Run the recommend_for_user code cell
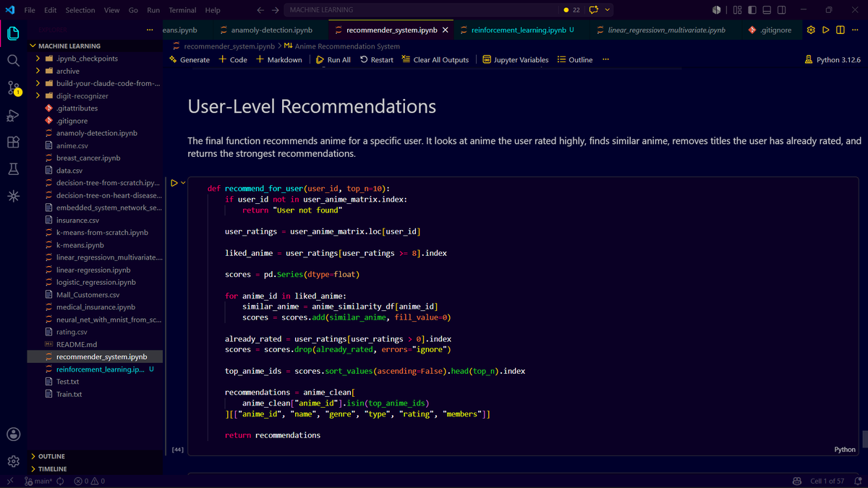Viewport: 868px width, 488px height. (174, 183)
